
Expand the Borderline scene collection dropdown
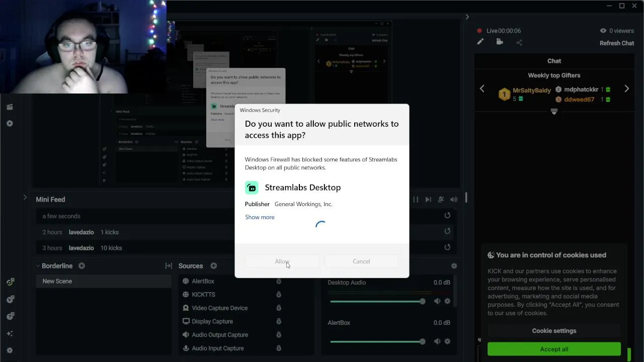click(x=38, y=266)
